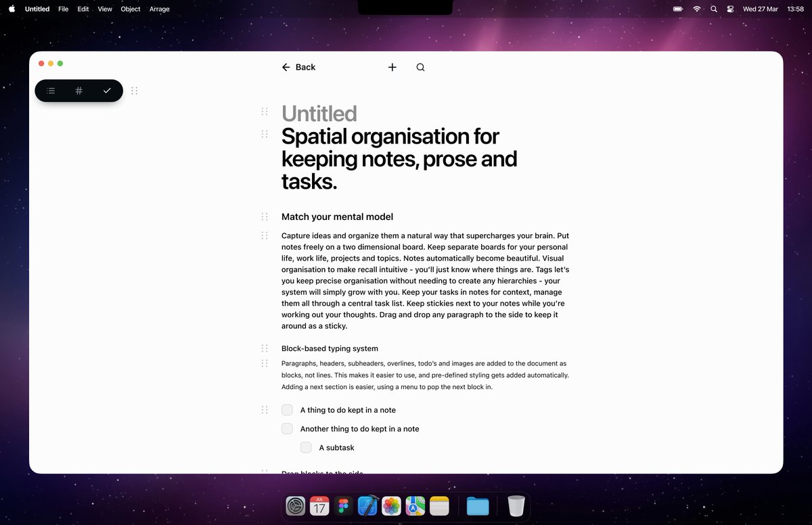Click the 13:58 clock in the menu bar
This screenshot has height=525, width=812.
point(795,9)
